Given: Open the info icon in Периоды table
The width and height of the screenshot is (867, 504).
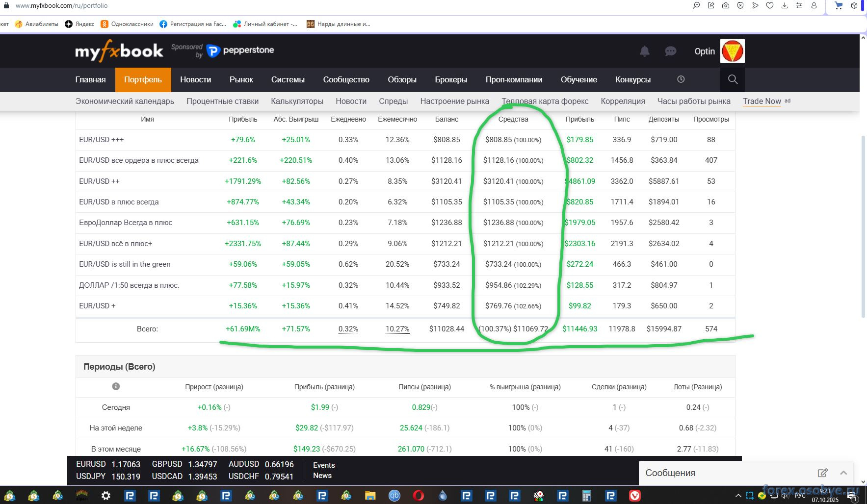Looking at the screenshot, I should (x=116, y=386).
